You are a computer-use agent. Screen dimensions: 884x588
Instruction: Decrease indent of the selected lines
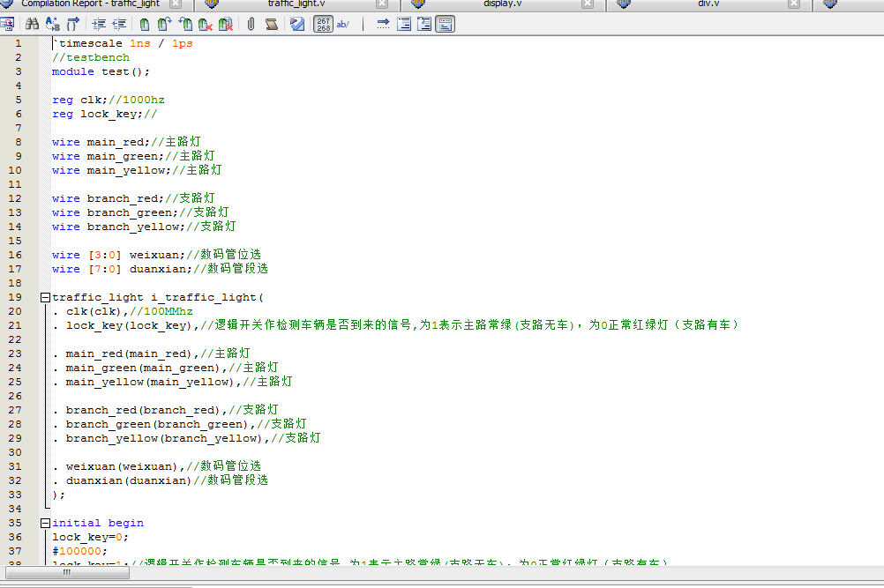coord(119,24)
